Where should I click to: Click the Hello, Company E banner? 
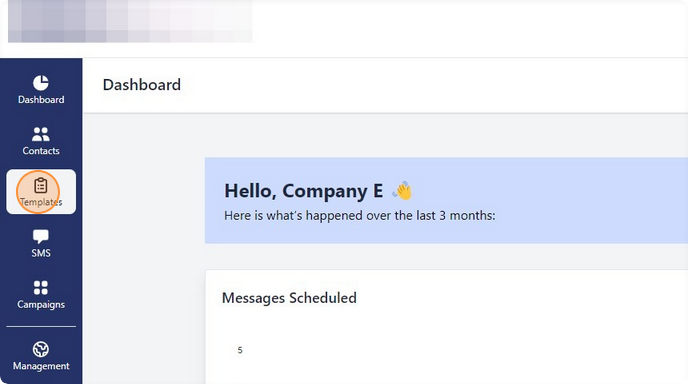pyautogui.click(x=446, y=201)
